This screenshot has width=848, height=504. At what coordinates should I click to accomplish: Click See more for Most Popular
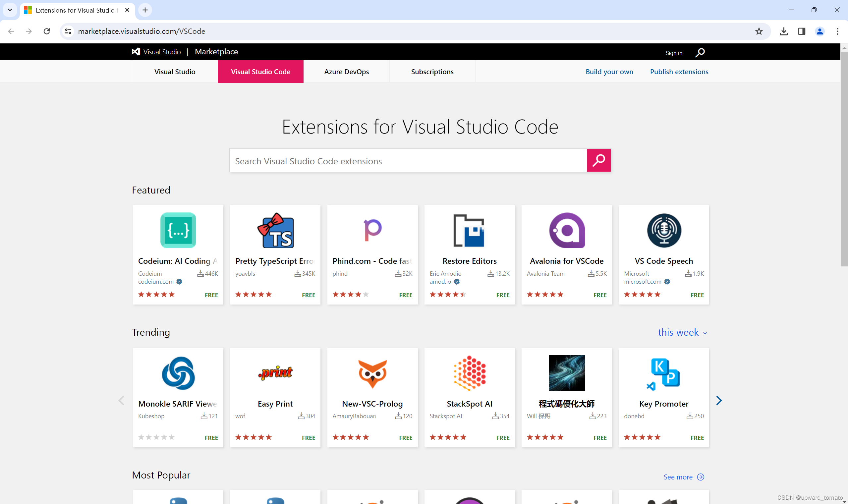coord(683,477)
